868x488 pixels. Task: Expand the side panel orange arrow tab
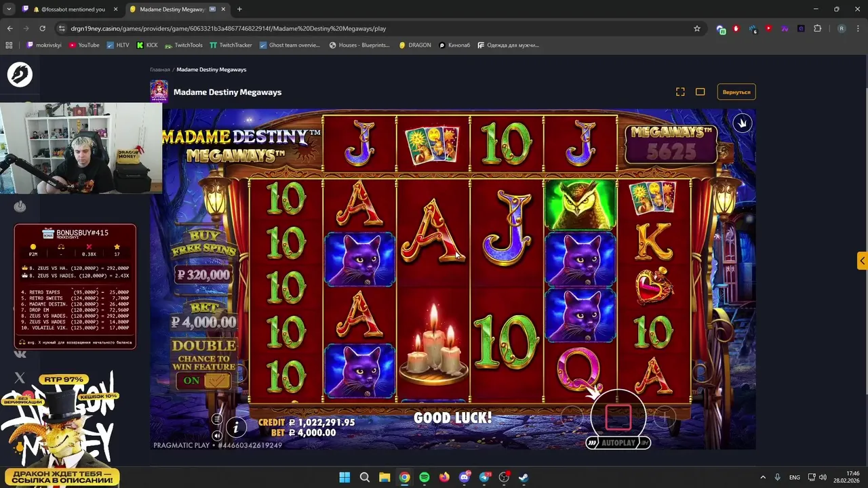pyautogui.click(x=862, y=260)
